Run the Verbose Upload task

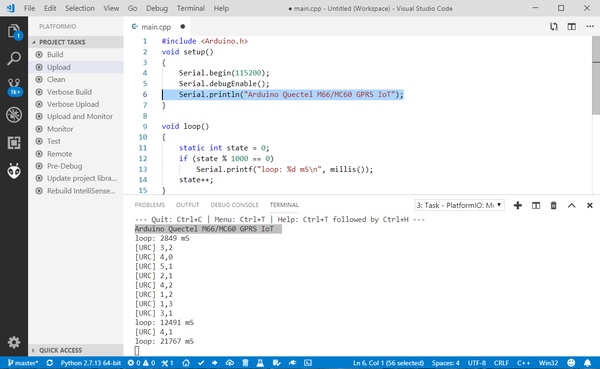tap(76, 104)
